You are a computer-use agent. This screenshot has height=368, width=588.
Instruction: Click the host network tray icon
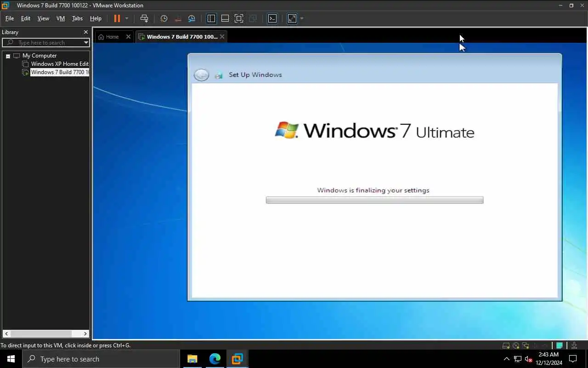[x=518, y=359]
